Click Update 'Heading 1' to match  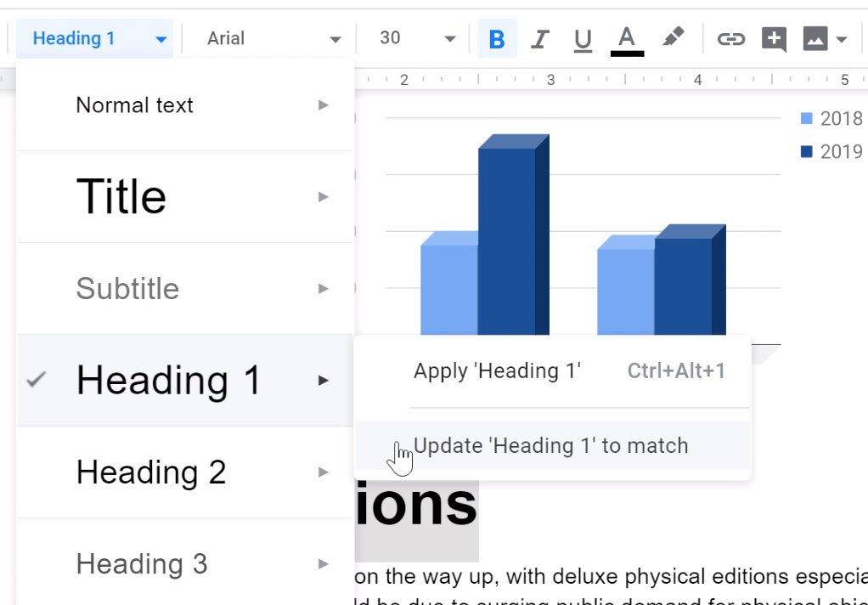click(x=550, y=445)
